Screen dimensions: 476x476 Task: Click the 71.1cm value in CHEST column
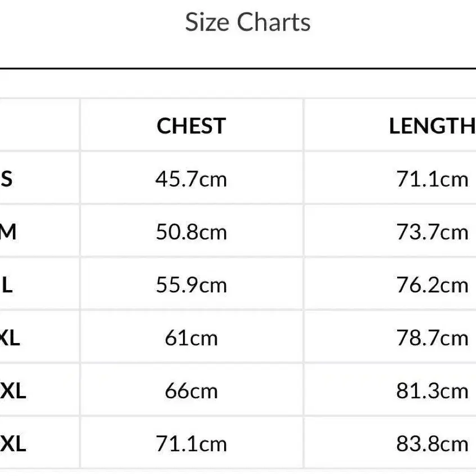(191, 444)
